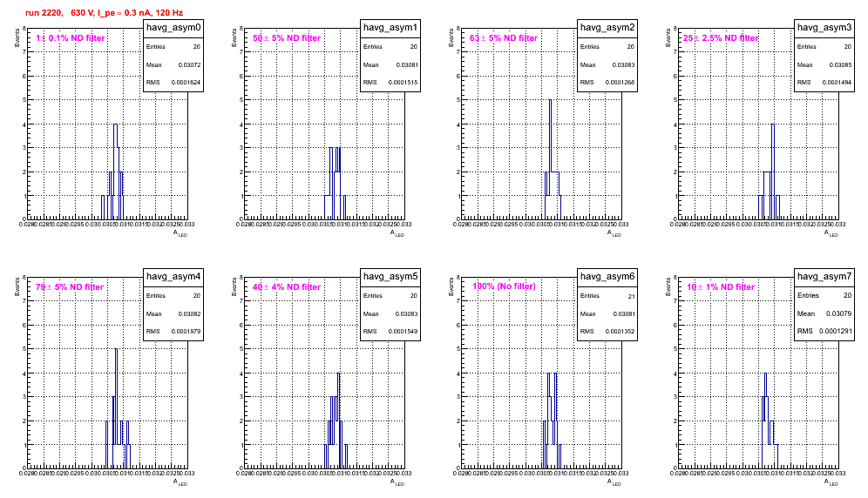868x498 pixels.
Task: Click the '40± 4% ND filter' label
Action: (x=287, y=287)
